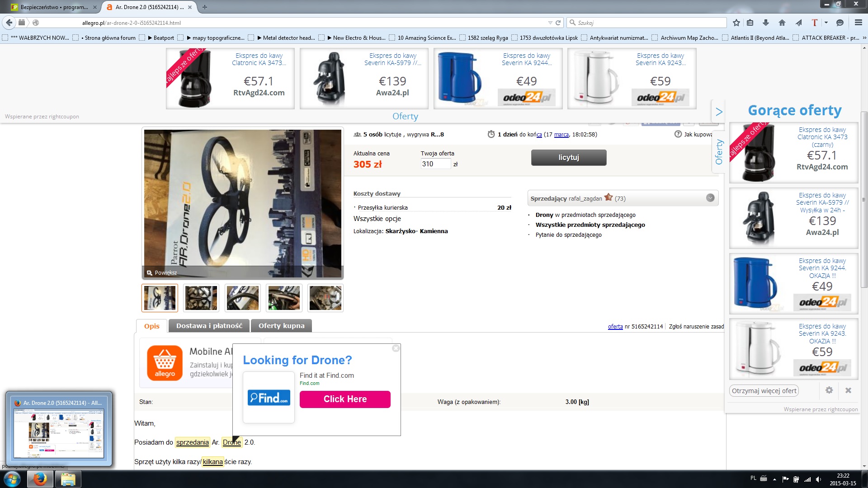Click the Twoja oferta bid input field

(435, 164)
